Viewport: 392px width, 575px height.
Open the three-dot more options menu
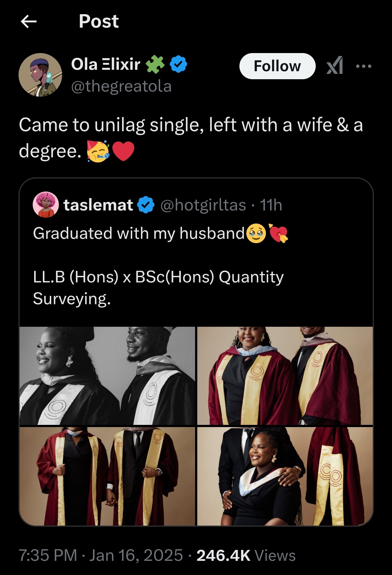pyautogui.click(x=363, y=66)
